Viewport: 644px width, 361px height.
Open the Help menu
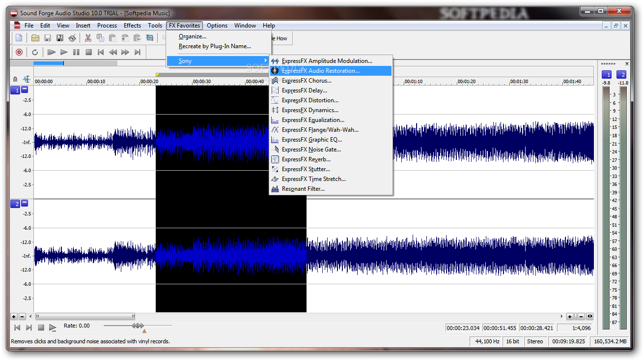point(269,26)
